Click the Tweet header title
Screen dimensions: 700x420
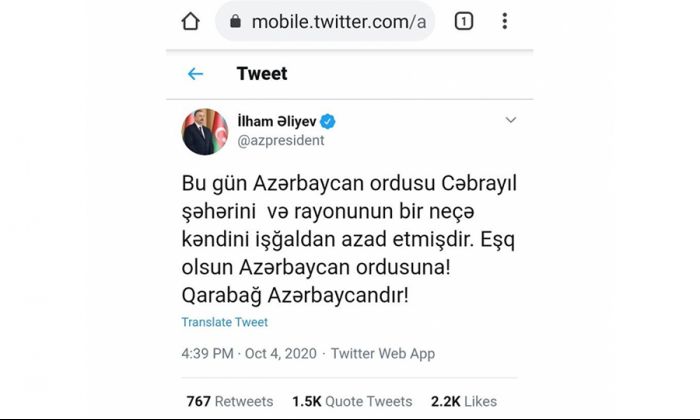tap(262, 74)
